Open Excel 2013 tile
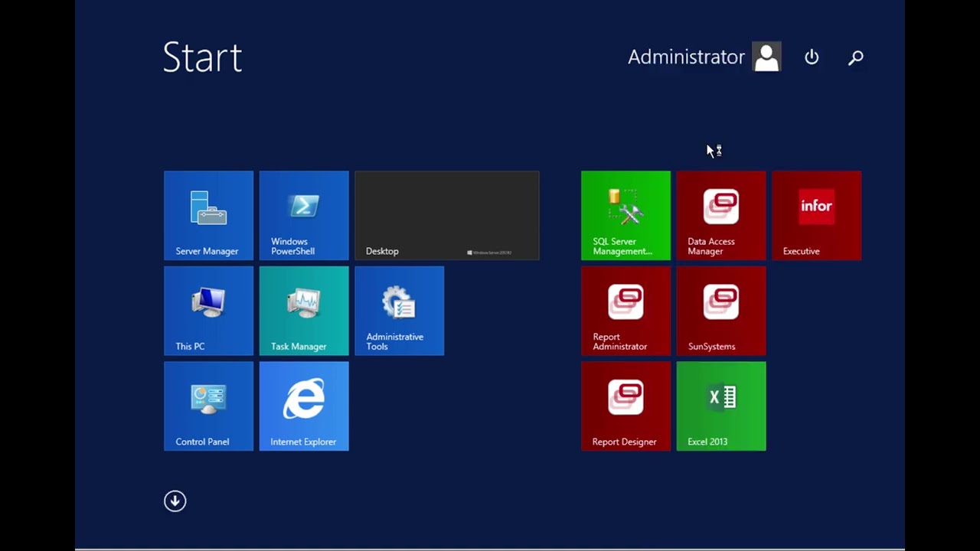The height and width of the screenshot is (551, 980). click(721, 406)
